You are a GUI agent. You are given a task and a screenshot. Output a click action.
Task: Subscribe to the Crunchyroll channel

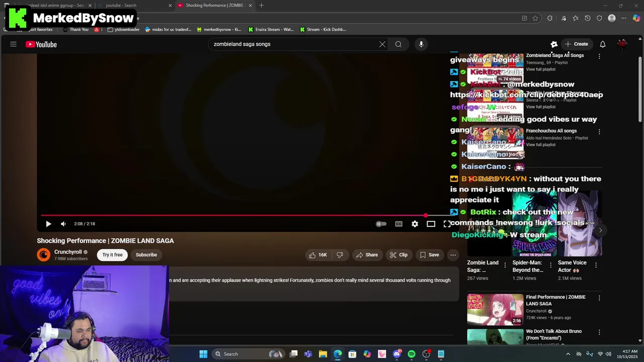[x=146, y=255]
